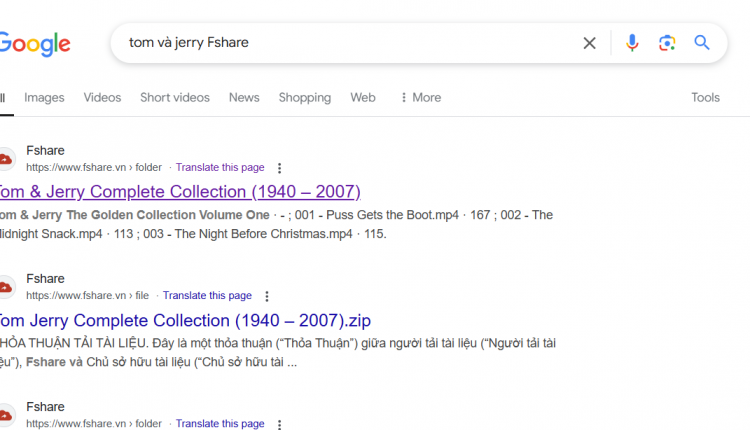
Task: Submit search with magnifying glass icon
Action: click(702, 43)
